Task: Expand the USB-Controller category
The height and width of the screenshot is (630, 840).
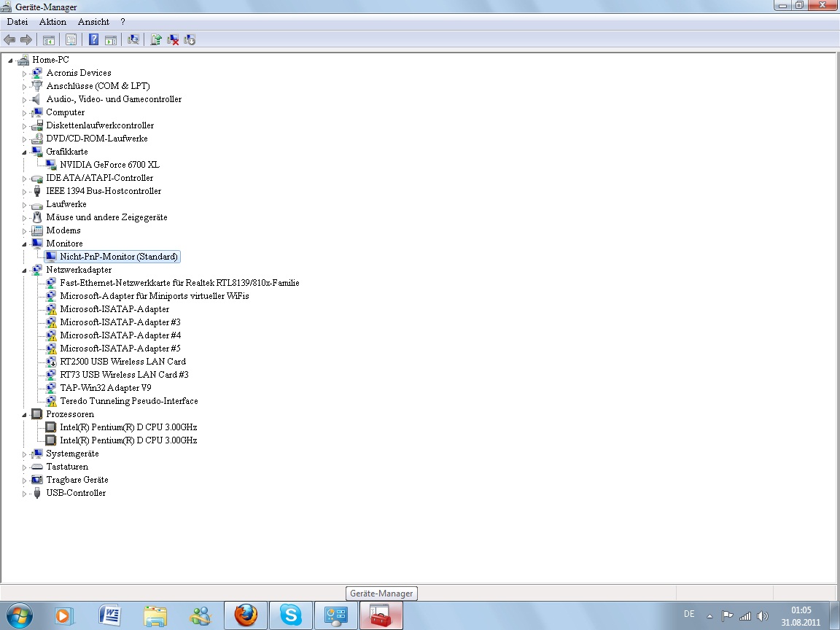Action: pyautogui.click(x=24, y=494)
